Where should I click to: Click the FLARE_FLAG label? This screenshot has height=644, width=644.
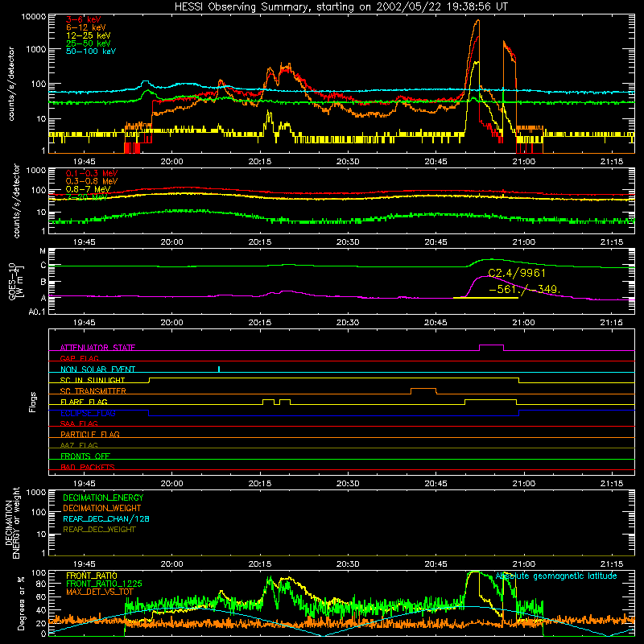click(x=84, y=402)
